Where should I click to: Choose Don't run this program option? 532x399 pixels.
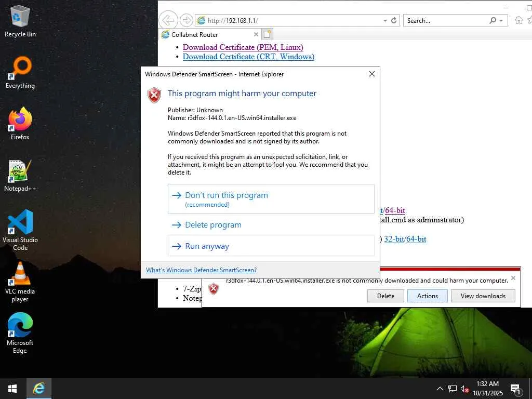click(271, 199)
